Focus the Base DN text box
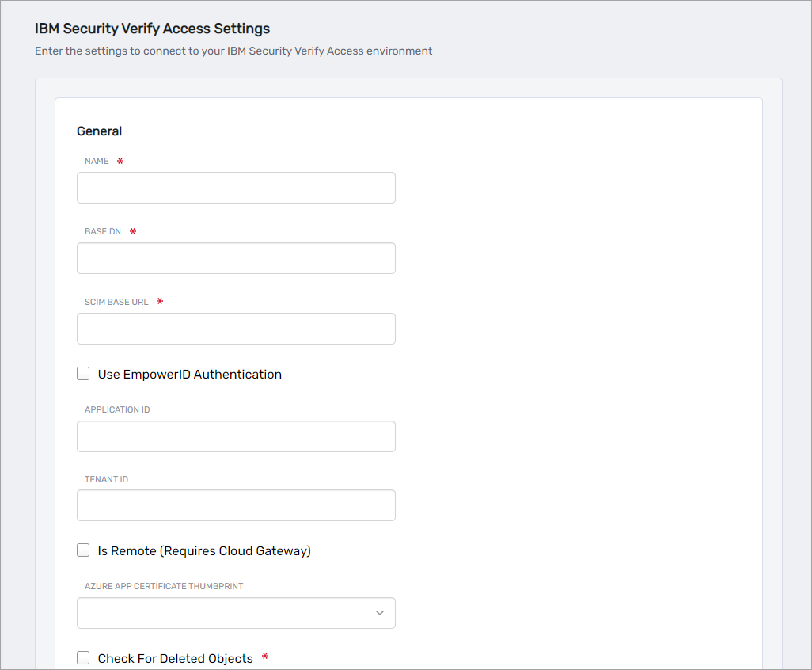812x670 pixels. coord(236,258)
